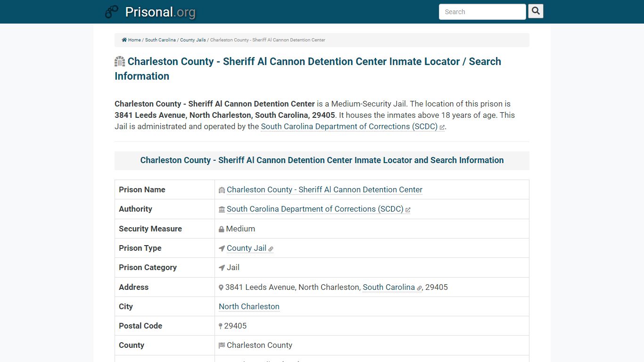This screenshot has height=362, width=644.
Task: Click the lock icon beside Medium
Action: (x=221, y=229)
